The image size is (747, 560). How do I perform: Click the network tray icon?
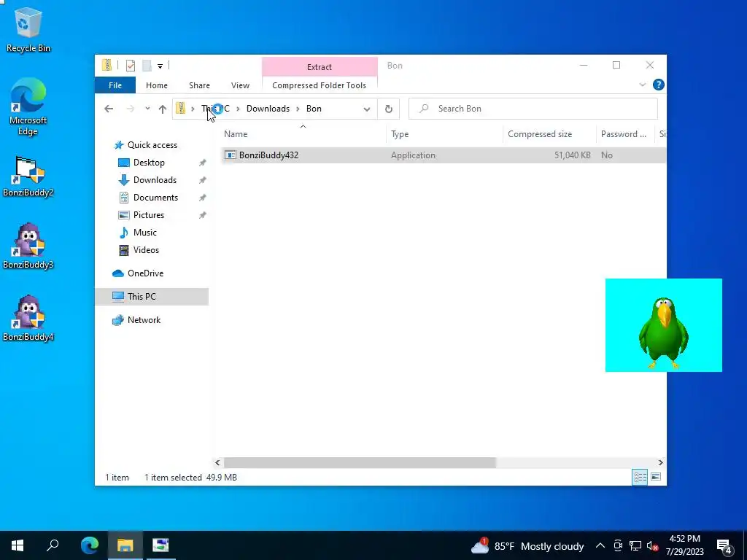(635, 545)
